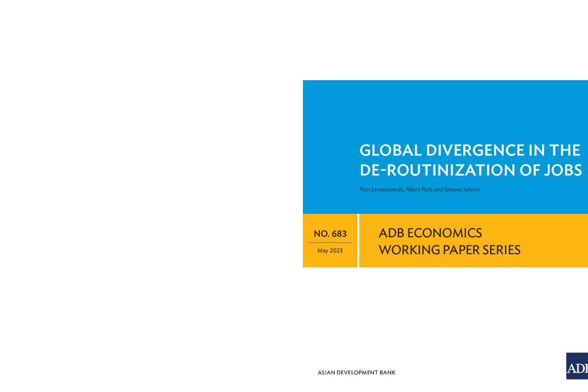
Task: Click the ASIAN DEVELOPMENT BANK footer text
Action: coord(356,372)
